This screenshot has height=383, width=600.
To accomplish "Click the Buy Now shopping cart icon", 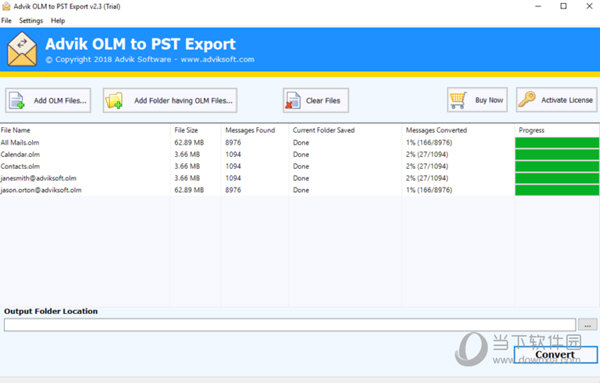I will (458, 100).
